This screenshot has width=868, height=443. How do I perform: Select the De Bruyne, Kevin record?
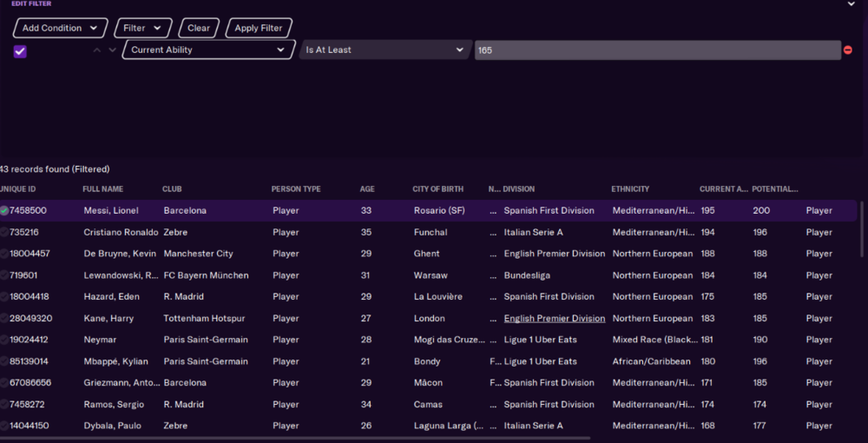pyautogui.click(x=120, y=254)
